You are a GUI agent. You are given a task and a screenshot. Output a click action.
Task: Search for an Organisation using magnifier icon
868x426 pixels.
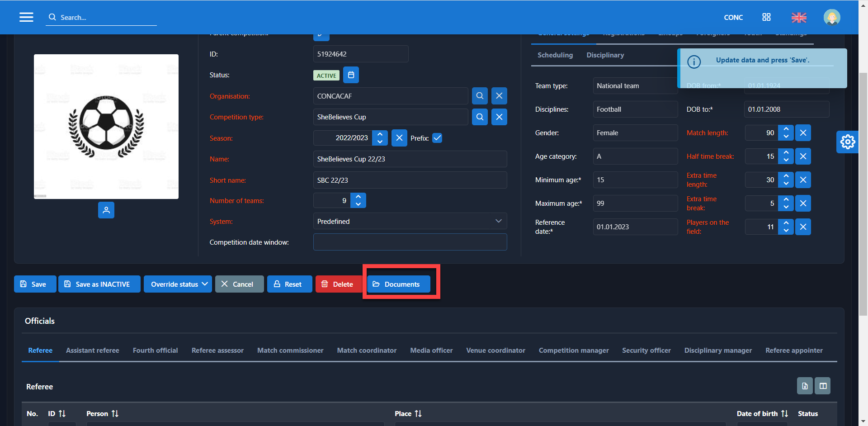pos(480,96)
